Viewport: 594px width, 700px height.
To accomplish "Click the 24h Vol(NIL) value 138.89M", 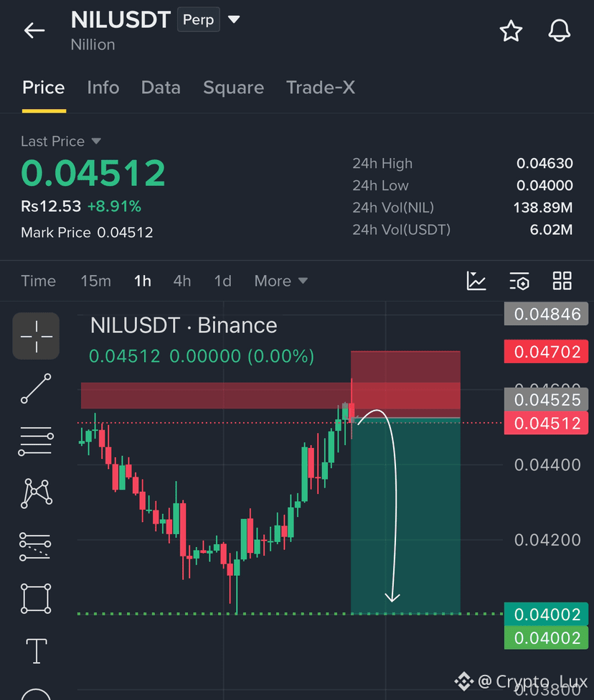I will click(543, 207).
